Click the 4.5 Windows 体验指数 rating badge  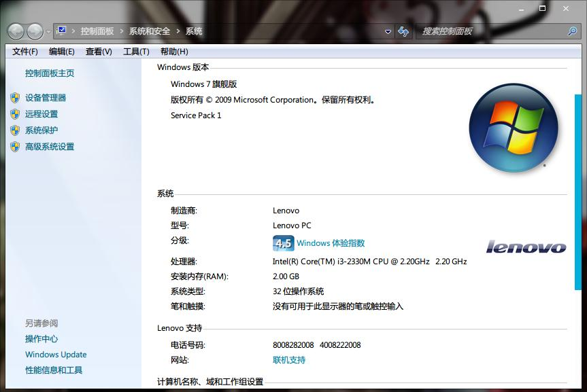pos(282,243)
